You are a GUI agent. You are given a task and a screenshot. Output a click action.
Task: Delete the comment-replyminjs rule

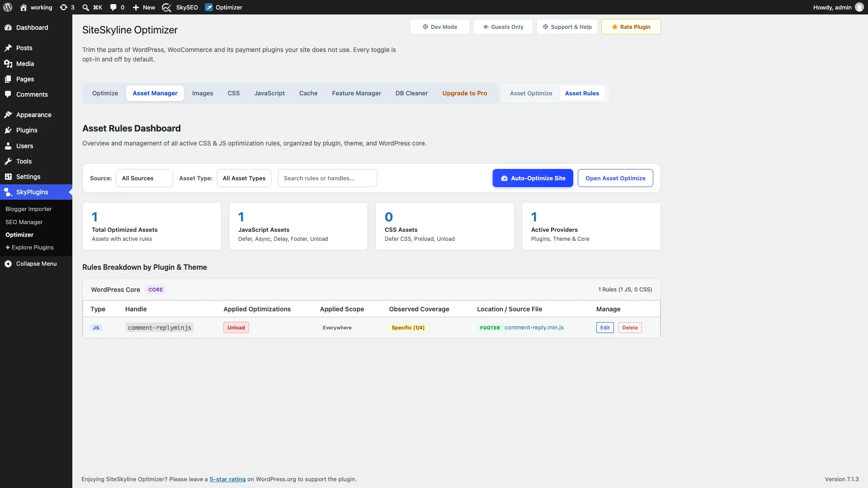pos(630,328)
